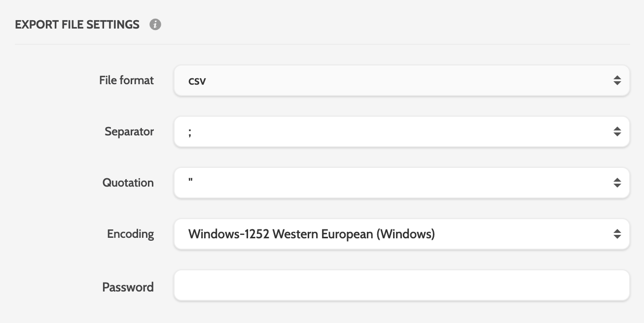Viewport: 644px width, 323px height.
Task: Click the "File format" label
Action: coord(126,80)
